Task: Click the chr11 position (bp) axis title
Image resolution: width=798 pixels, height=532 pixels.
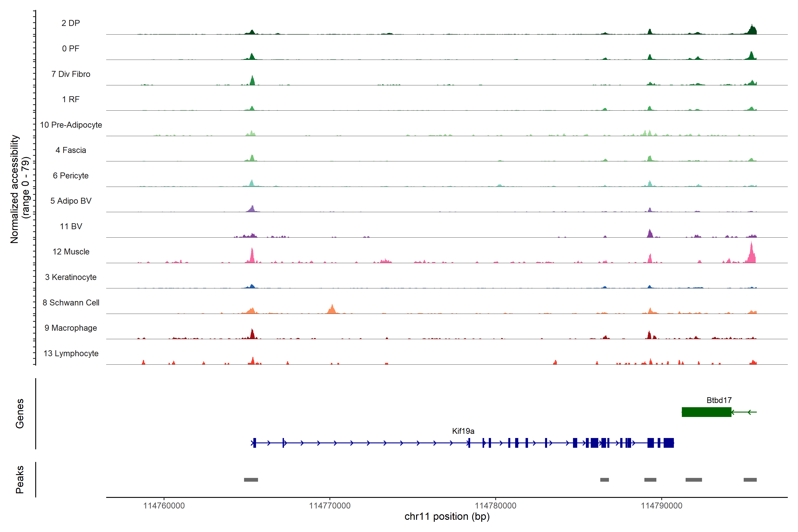Action: 447,516
